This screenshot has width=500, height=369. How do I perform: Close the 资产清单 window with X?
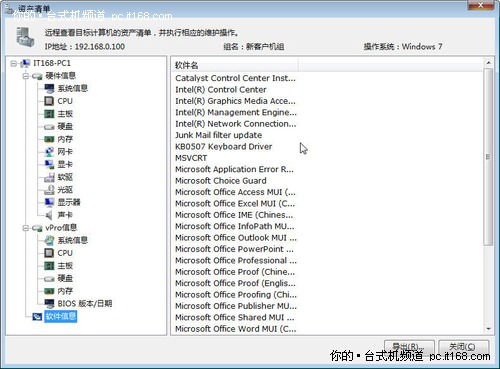click(x=480, y=5)
